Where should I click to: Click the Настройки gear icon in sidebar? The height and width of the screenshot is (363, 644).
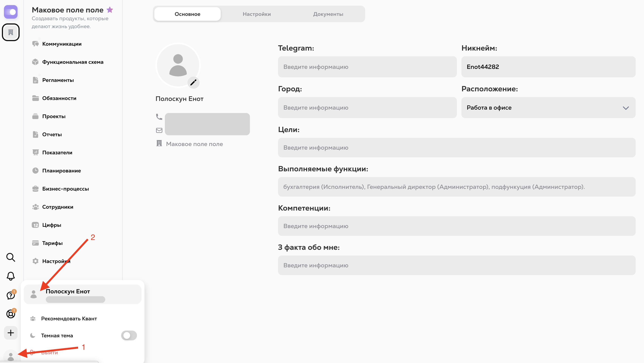35,261
